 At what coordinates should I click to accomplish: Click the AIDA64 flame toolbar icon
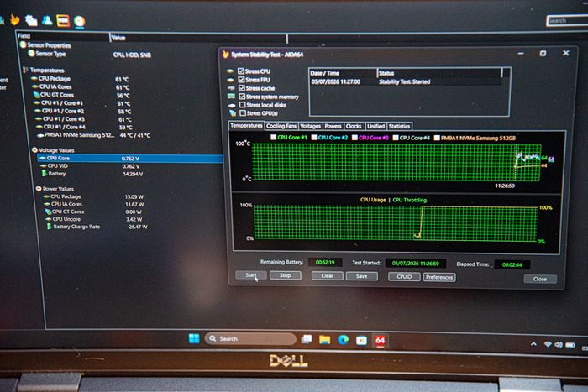click(14, 19)
